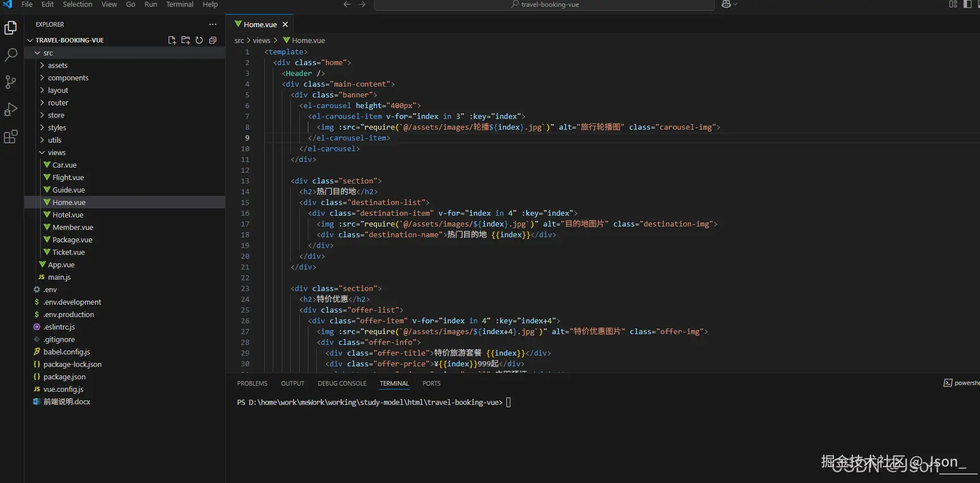Open the Terminal menu
The image size is (980, 483).
click(x=179, y=5)
